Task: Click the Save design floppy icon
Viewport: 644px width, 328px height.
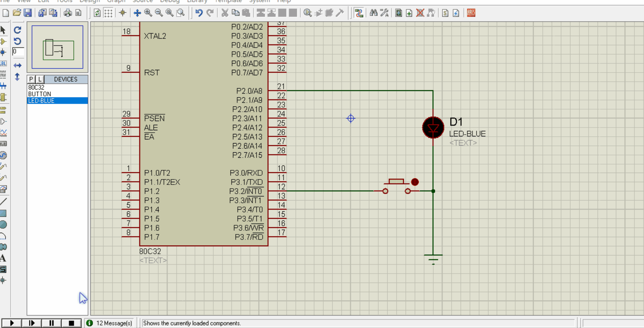Action: 27,13
